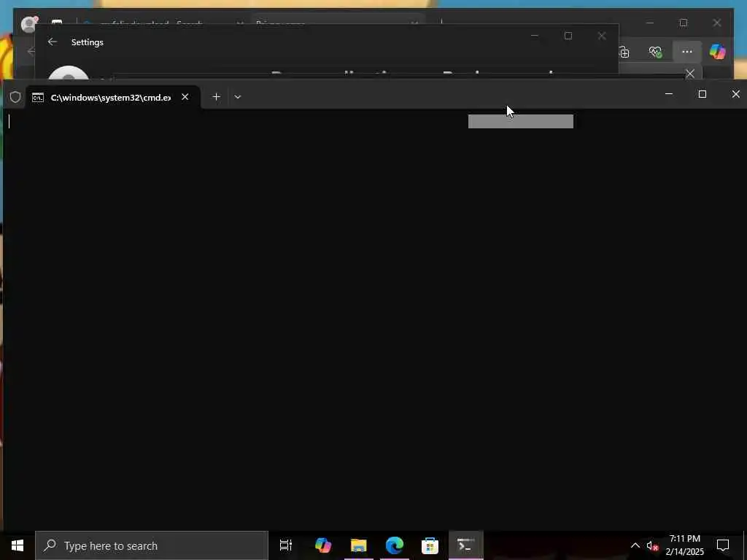Open Microsoft Store from the taskbar
Image resolution: width=747 pixels, height=560 pixels.
tap(430, 545)
